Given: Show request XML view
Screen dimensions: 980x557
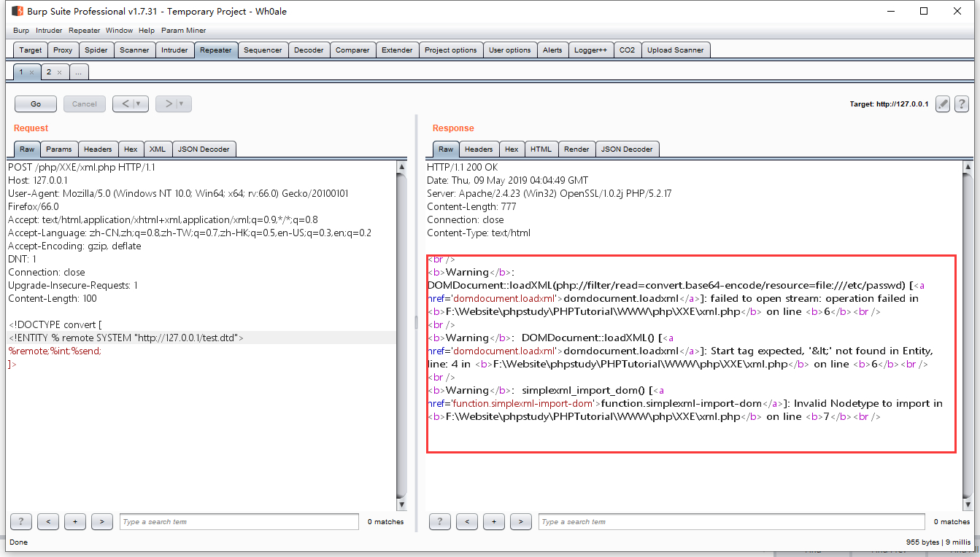Looking at the screenshot, I should pyautogui.click(x=157, y=149).
